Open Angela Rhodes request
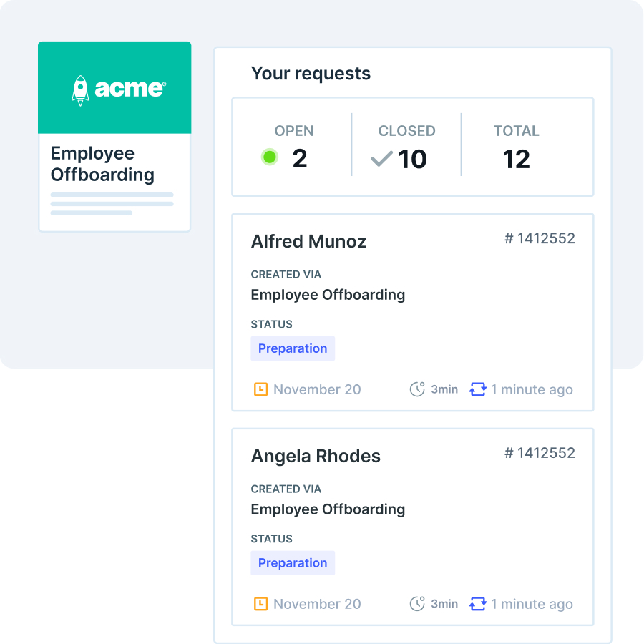 click(316, 457)
